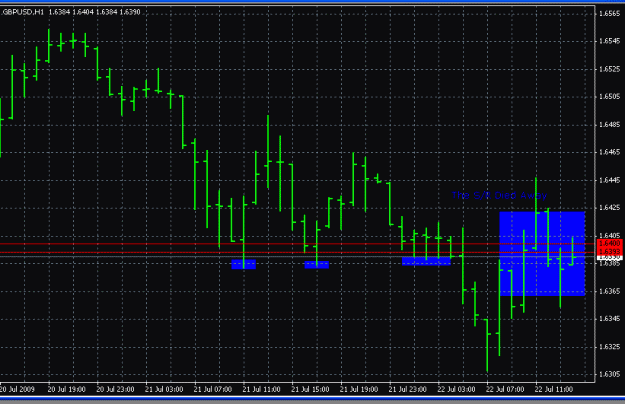625x404 pixels.
Task: Click the 1.6365 price axis label
Action: (x=609, y=291)
